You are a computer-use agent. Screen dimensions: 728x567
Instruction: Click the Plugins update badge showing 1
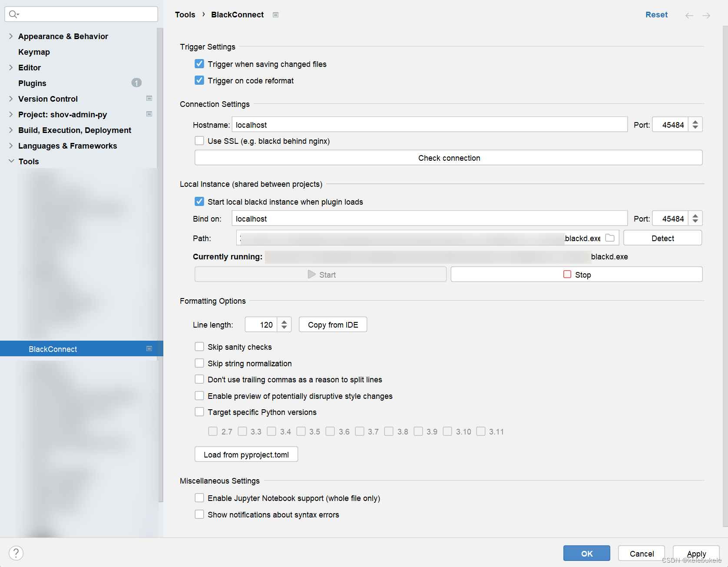[x=136, y=83]
